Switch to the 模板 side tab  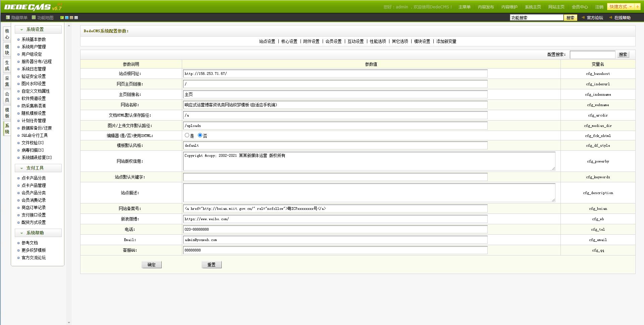coord(7,113)
